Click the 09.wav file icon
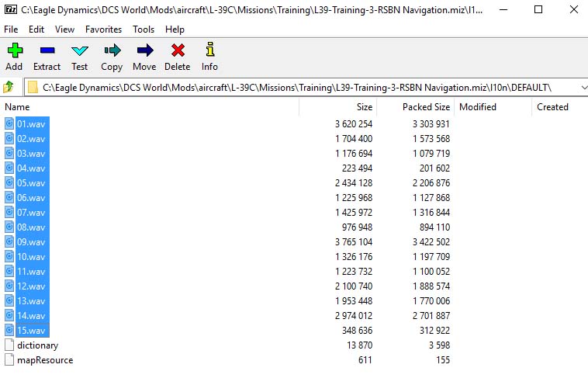588x392 pixels. point(9,241)
